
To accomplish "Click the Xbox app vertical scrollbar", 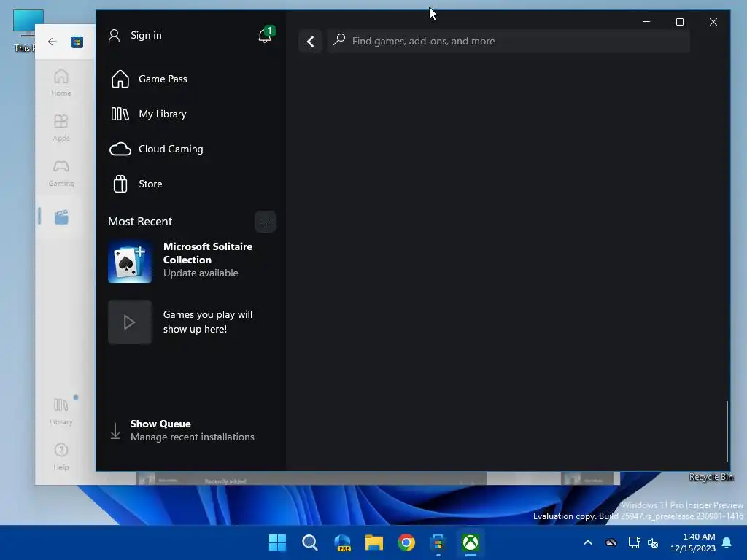I will (x=727, y=432).
